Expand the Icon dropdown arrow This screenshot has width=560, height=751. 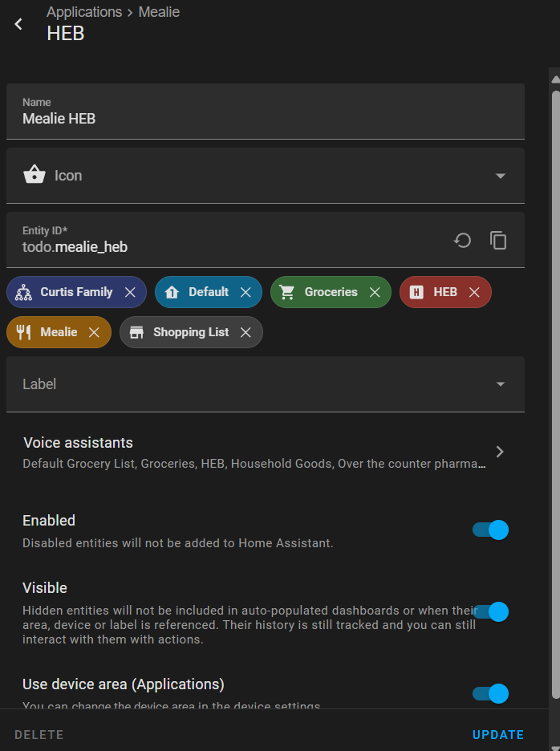[x=500, y=176]
